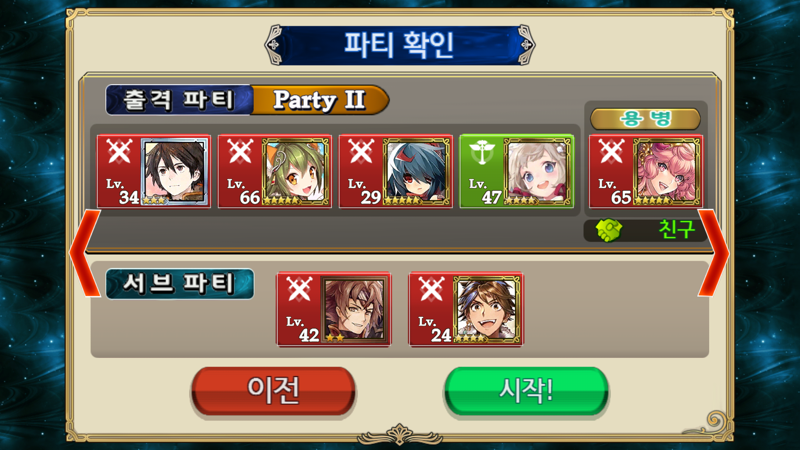Select the Lv. 42 sub party character portrait
This screenshot has width=800, height=450.
pyautogui.click(x=354, y=309)
